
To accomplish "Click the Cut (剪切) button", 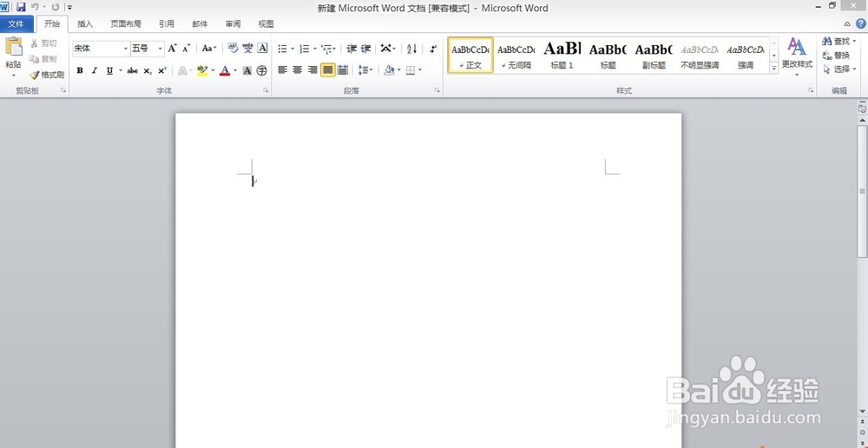I will 43,43.
